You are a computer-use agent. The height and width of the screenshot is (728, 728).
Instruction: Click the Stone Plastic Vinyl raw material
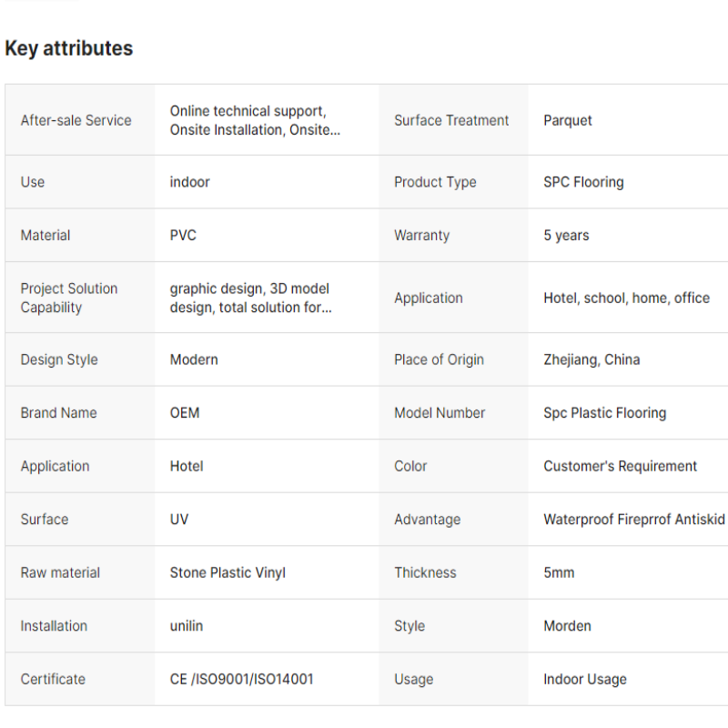(227, 572)
